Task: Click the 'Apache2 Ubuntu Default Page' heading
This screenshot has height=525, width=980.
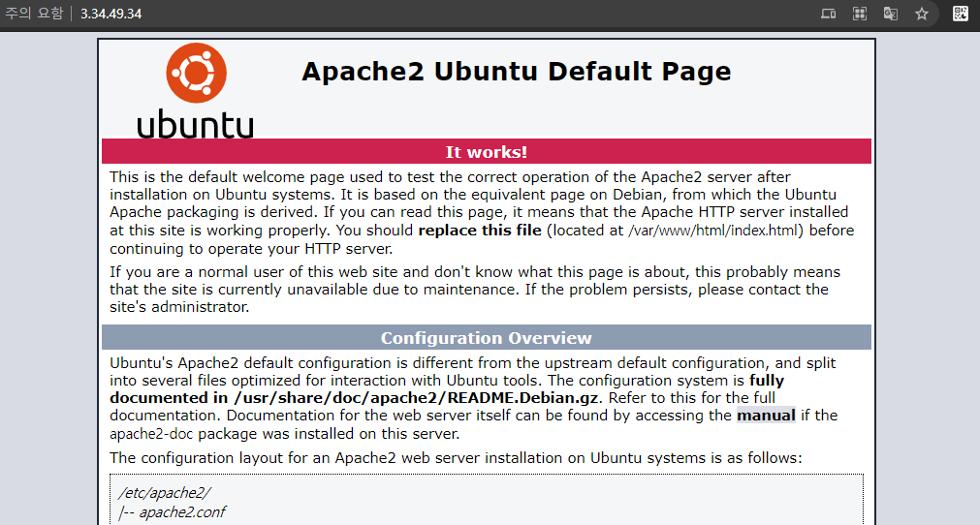Action: 517,71
